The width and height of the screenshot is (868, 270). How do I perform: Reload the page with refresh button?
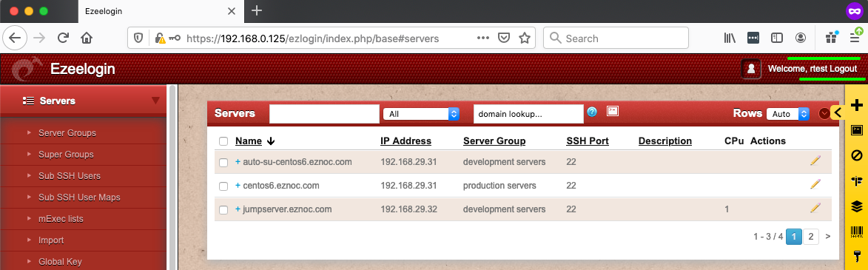coord(63,38)
